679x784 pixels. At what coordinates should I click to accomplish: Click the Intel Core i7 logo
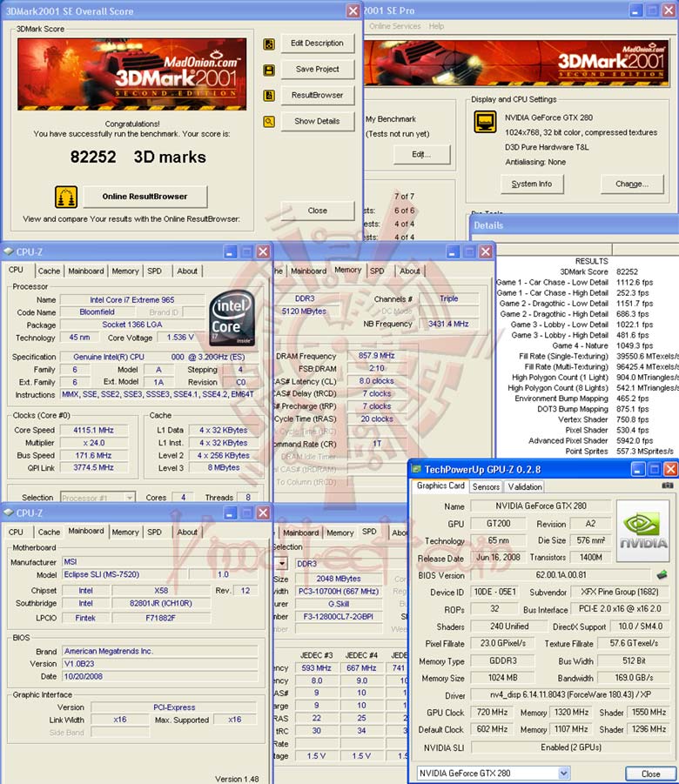coord(232,318)
